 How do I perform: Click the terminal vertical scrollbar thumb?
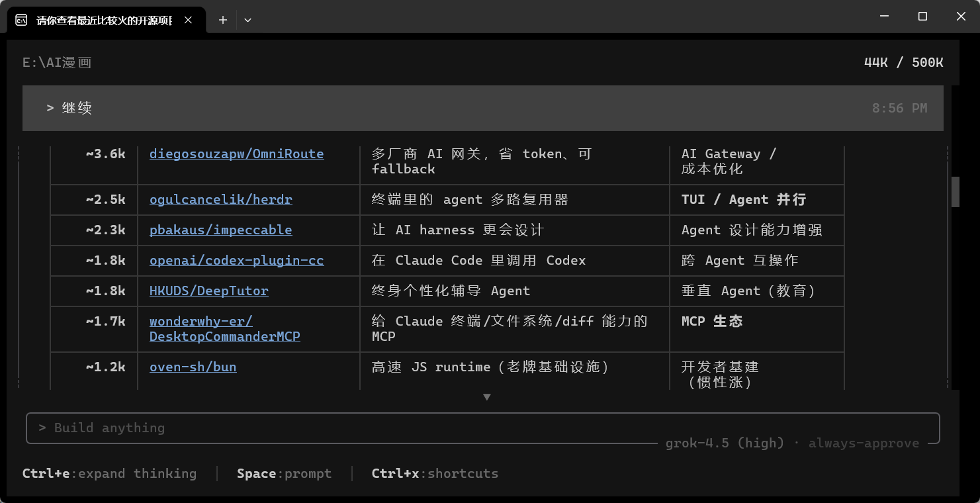click(x=955, y=192)
